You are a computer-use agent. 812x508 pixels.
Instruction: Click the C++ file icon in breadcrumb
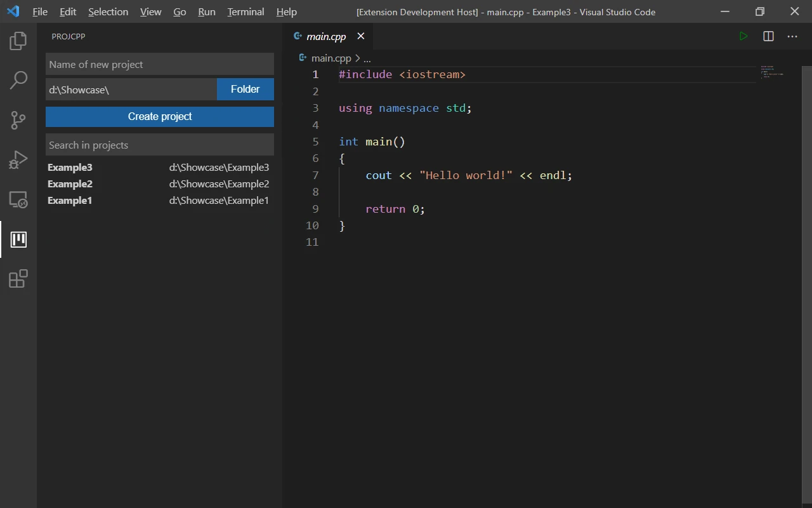pos(303,58)
